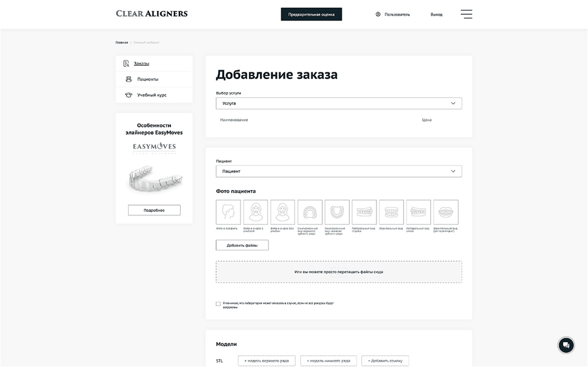Click Добавить файлы button
588x367 pixels.
242,245
